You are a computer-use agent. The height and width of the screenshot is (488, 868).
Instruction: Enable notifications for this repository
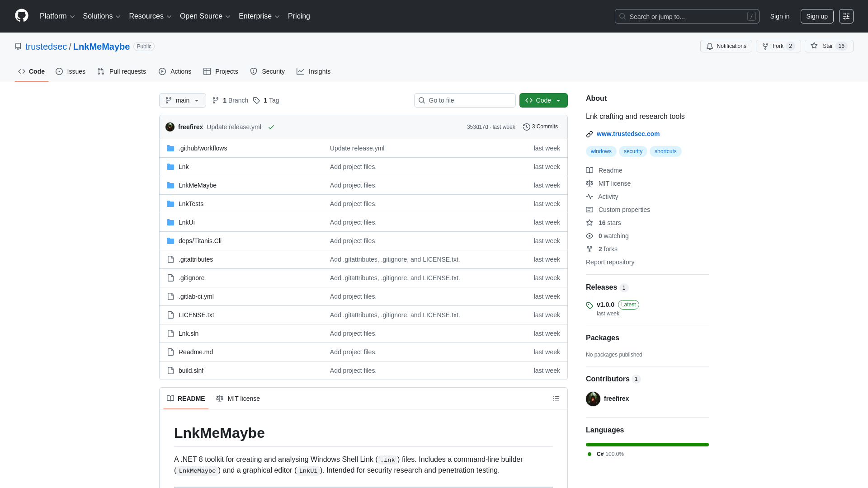726,46
